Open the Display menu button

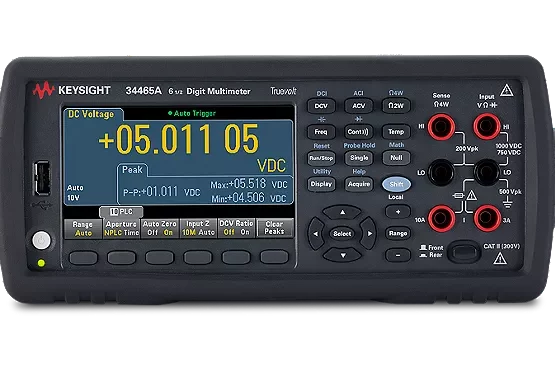tap(321, 184)
